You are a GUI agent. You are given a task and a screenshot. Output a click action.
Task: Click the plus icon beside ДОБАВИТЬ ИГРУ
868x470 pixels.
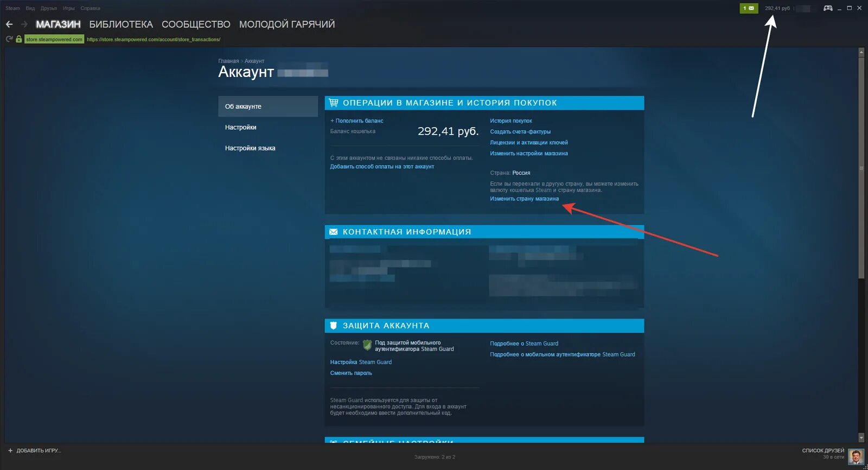point(10,450)
